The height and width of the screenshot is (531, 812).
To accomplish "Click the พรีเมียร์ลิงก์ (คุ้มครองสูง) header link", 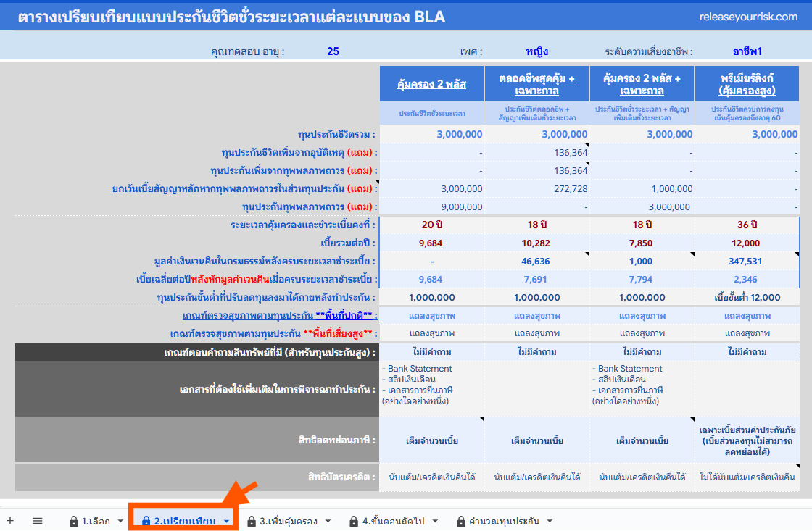I will pos(747,84).
